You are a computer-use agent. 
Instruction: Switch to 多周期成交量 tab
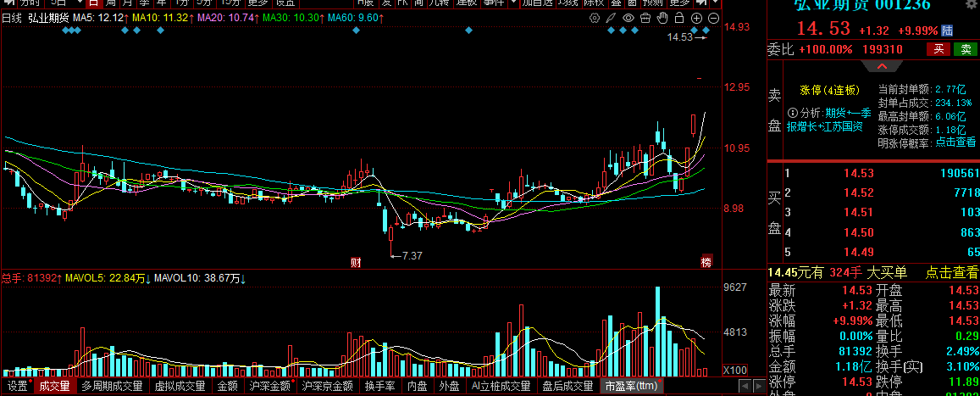[x=113, y=386]
